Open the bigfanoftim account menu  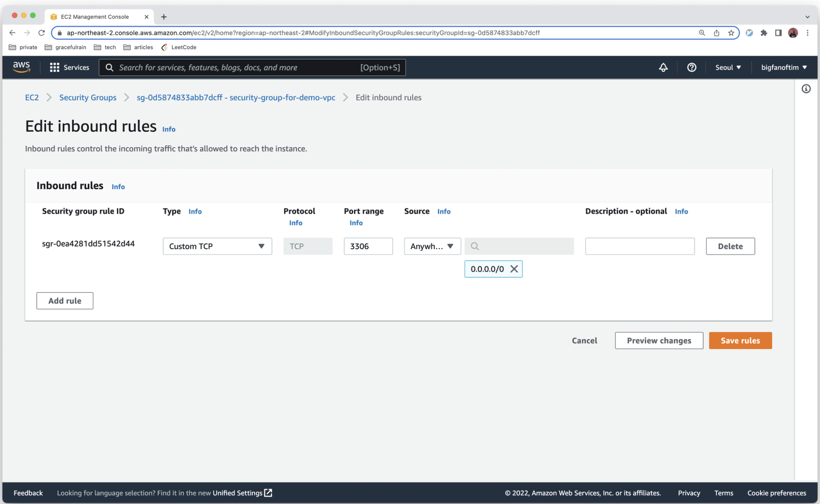coord(784,67)
